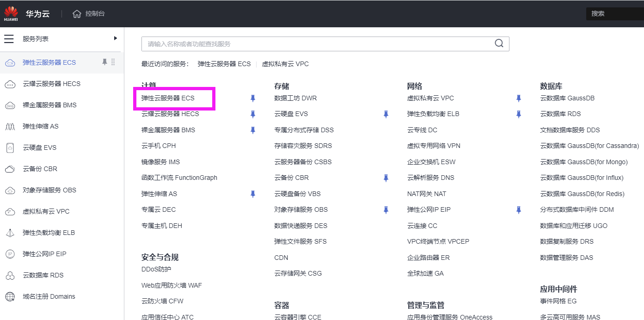Toggle pin for 云硬盘 EVS in 存储 list
The image size is (644, 320).
[386, 114]
